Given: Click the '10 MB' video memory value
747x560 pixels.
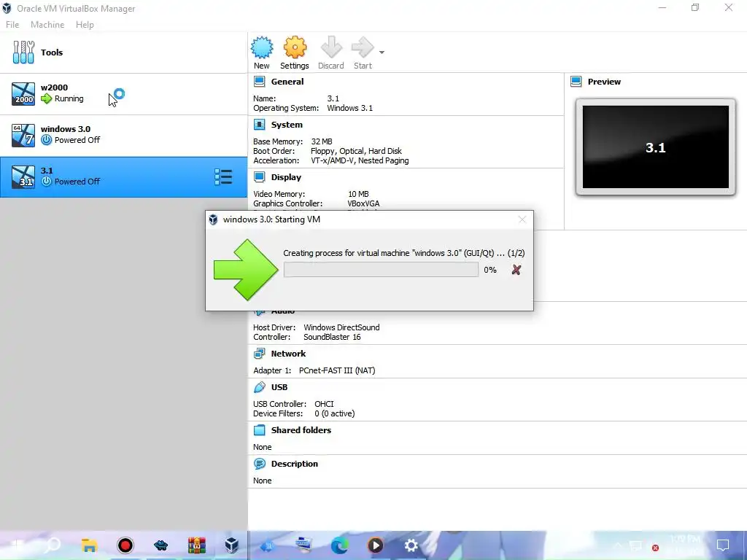Looking at the screenshot, I should [x=358, y=194].
